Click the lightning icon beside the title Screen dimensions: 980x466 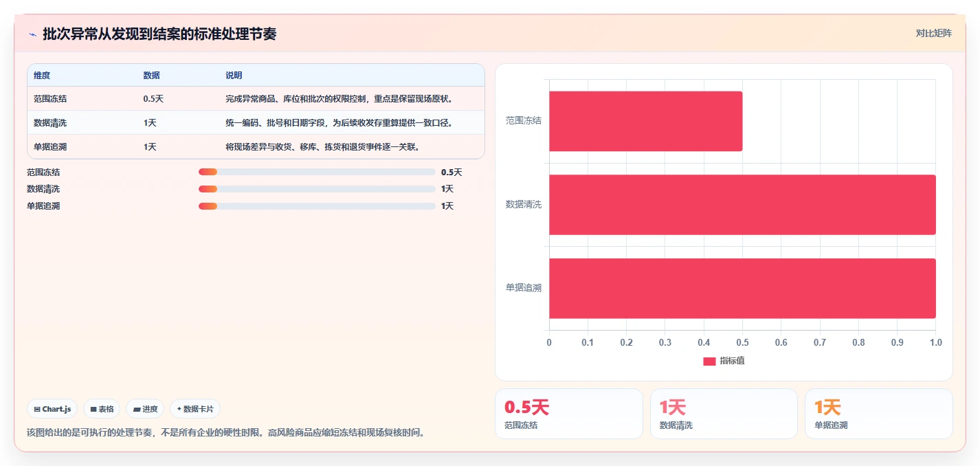32,34
